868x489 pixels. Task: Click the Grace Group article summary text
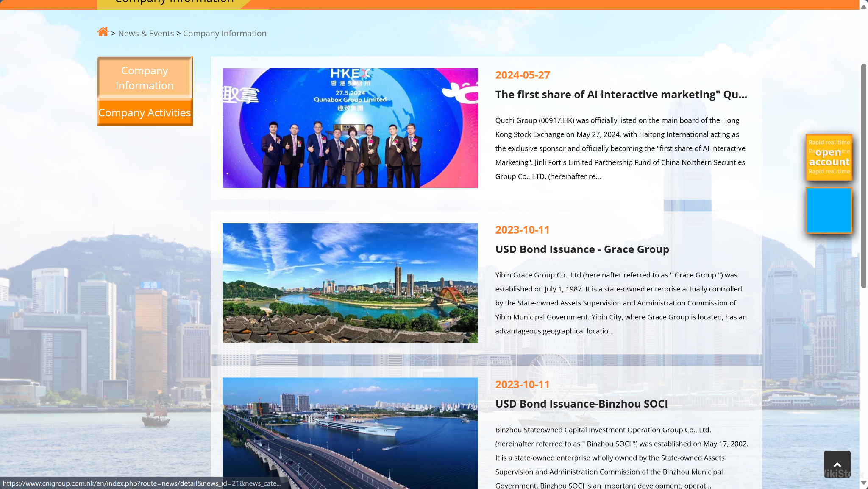pyautogui.click(x=620, y=303)
